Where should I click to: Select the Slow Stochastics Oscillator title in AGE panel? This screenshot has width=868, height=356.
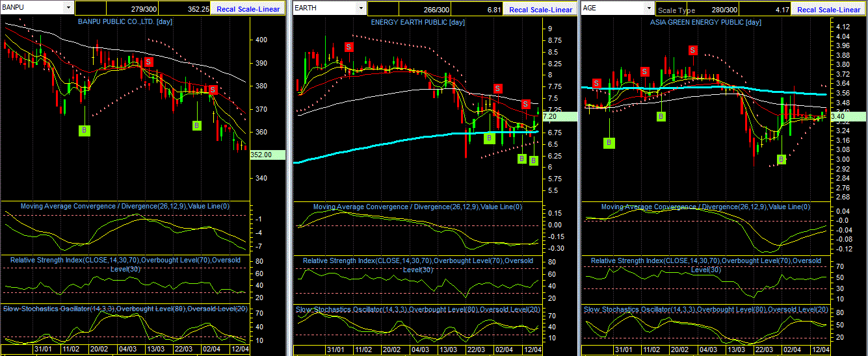pyautogui.click(x=705, y=309)
